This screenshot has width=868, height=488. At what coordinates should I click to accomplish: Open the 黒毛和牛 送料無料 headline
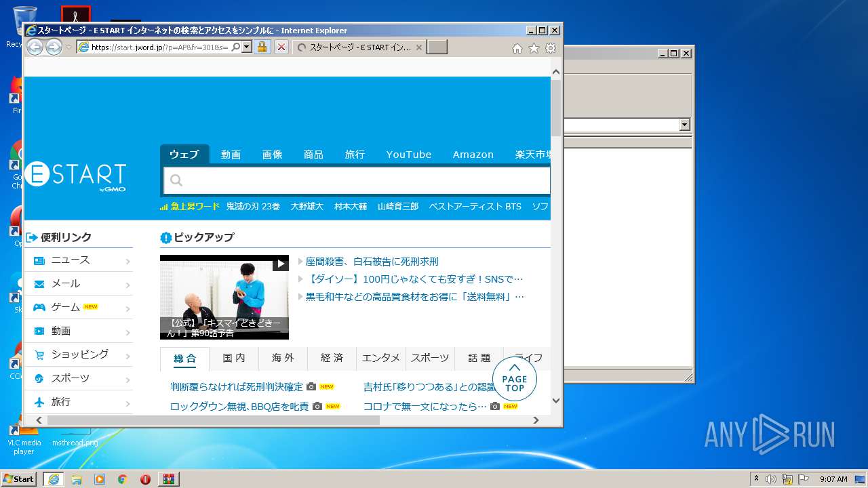pos(415,297)
